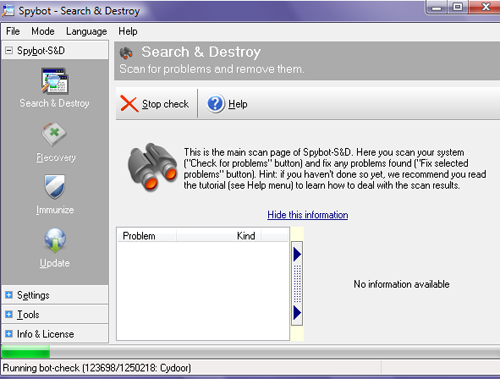This screenshot has width=500, height=379.
Task: Click the dotted splitter handle between panes
Action: click(297, 284)
